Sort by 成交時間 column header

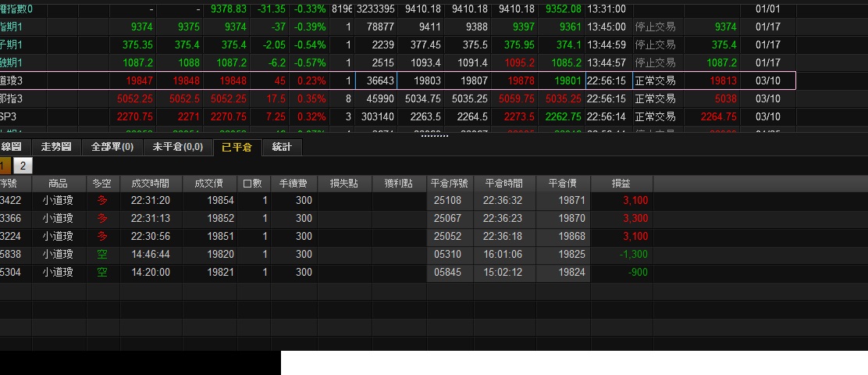(x=151, y=184)
